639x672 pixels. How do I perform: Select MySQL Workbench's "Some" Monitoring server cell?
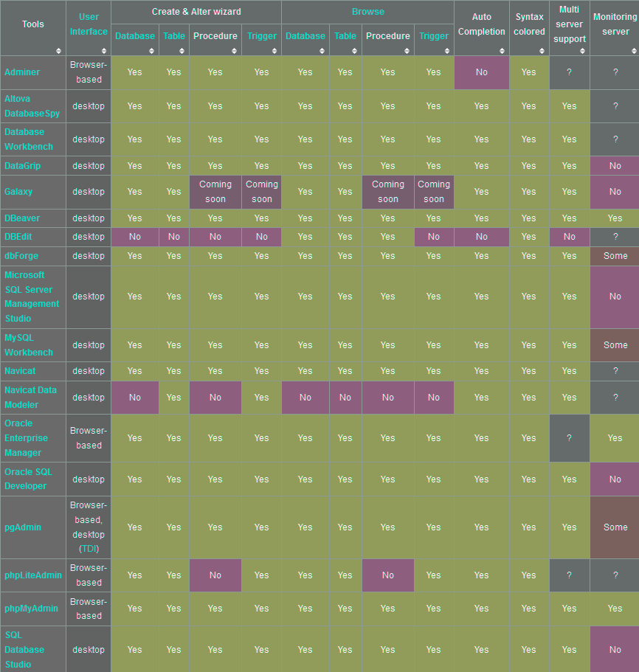pos(615,345)
